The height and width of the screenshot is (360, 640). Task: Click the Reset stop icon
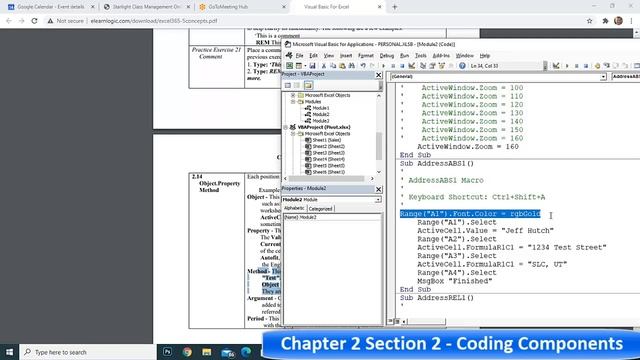pyautogui.click(x=402, y=66)
